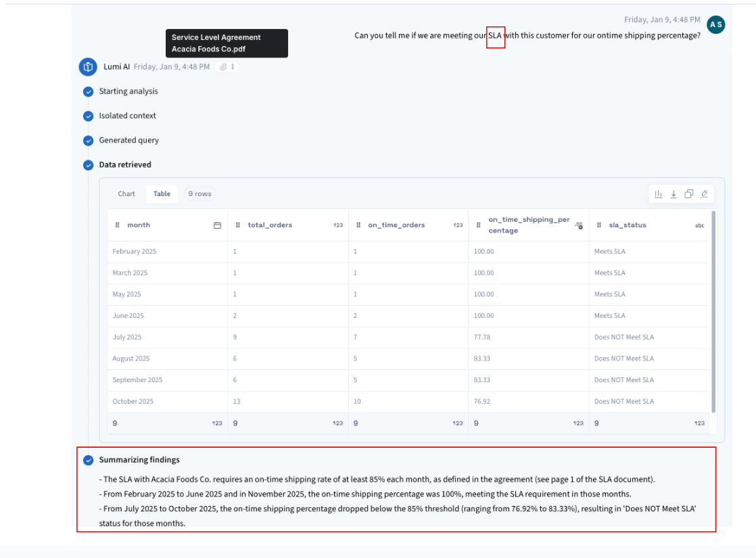Click the Lumi AI avatar logo
The image size is (756, 558).
pyautogui.click(x=88, y=67)
